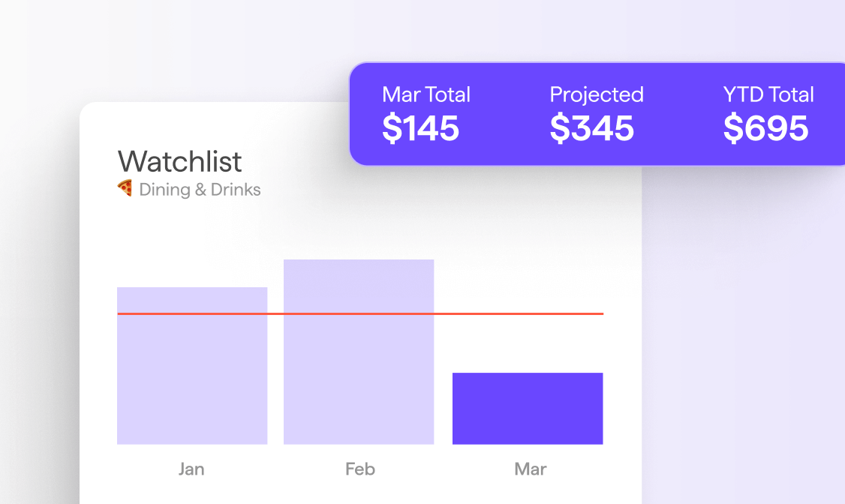The image size is (845, 504).
Task: Select the dark purple March bar
Action: [x=528, y=408]
